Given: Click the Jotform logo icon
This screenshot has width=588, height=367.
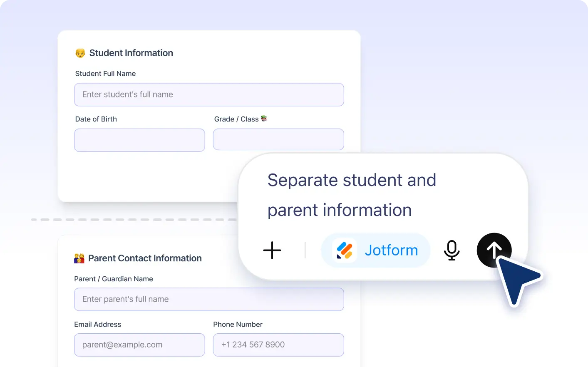Looking at the screenshot, I should coord(345,250).
